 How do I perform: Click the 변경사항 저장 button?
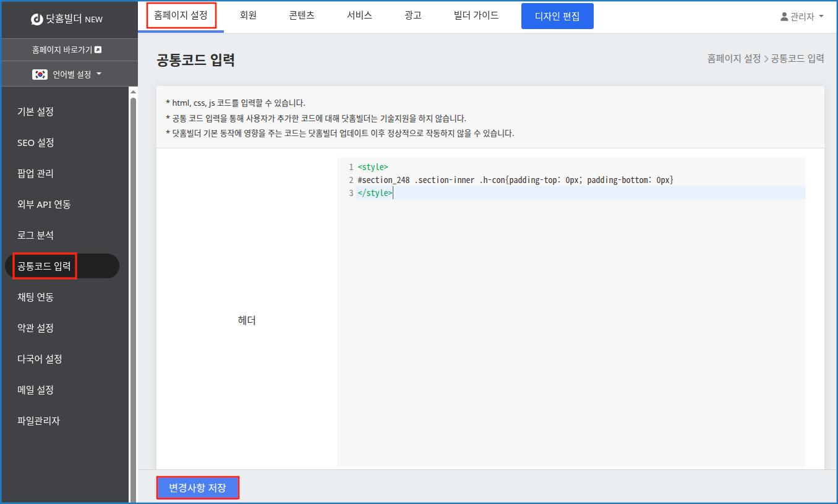pos(197,487)
